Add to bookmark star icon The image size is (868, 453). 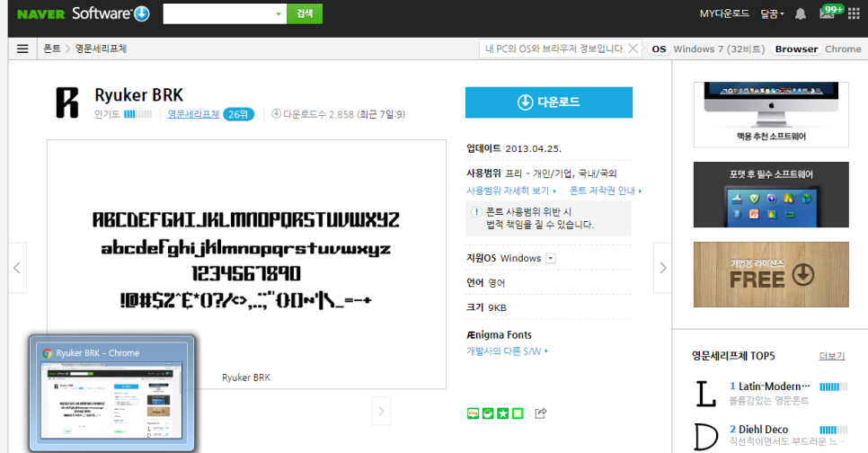coord(502,413)
